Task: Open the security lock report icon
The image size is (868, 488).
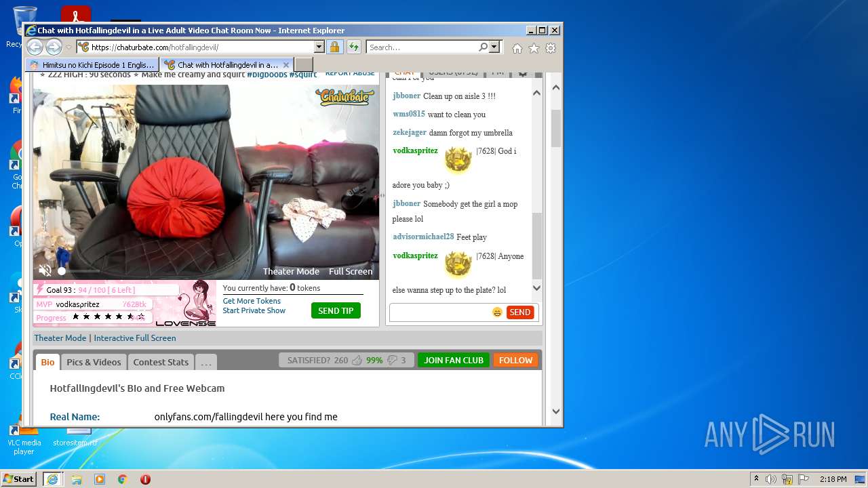Action: click(x=334, y=47)
